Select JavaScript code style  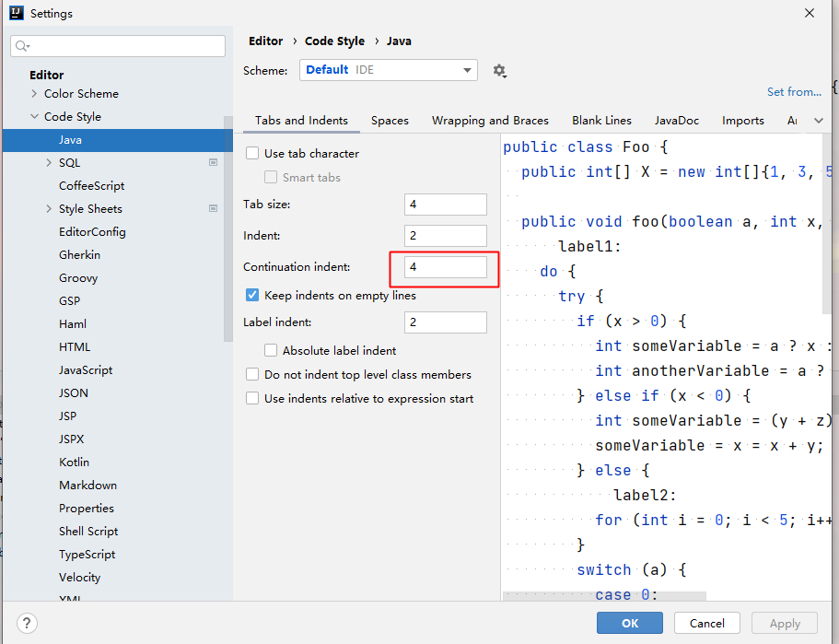tap(86, 370)
